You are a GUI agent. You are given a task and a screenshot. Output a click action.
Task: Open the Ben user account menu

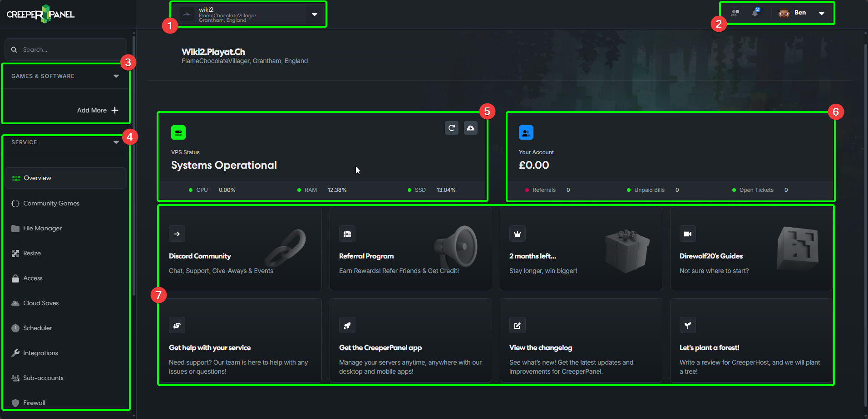(801, 13)
